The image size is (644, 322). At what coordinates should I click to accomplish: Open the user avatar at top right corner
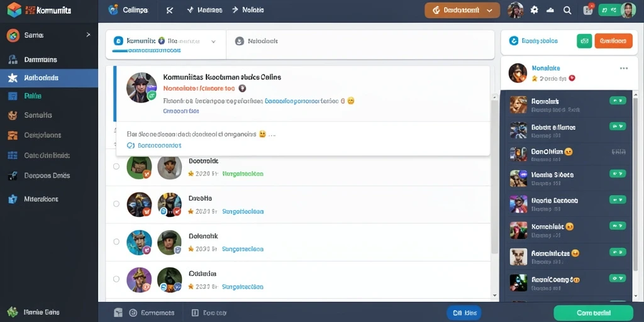pyautogui.click(x=628, y=10)
